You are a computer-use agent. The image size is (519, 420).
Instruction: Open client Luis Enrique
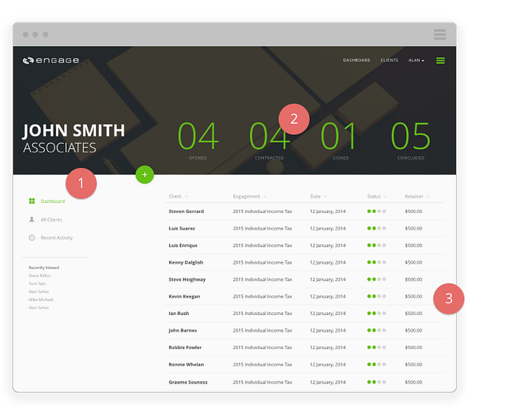click(x=183, y=246)
